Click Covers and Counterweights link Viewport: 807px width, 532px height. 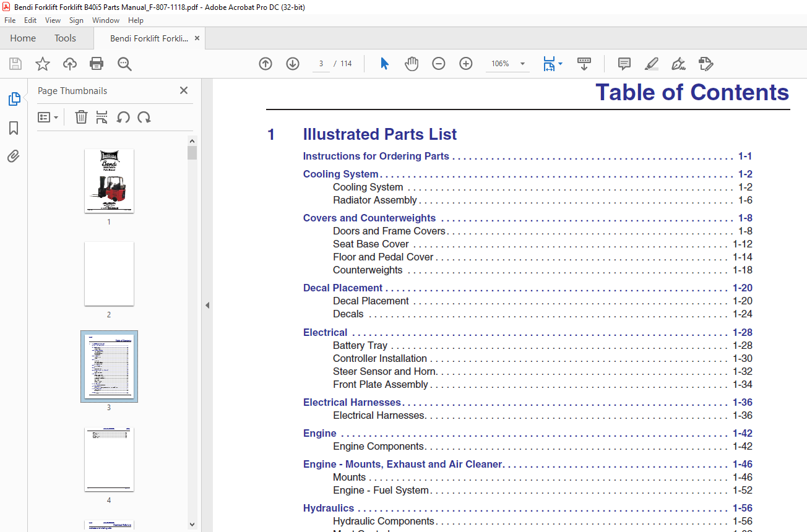369,218
